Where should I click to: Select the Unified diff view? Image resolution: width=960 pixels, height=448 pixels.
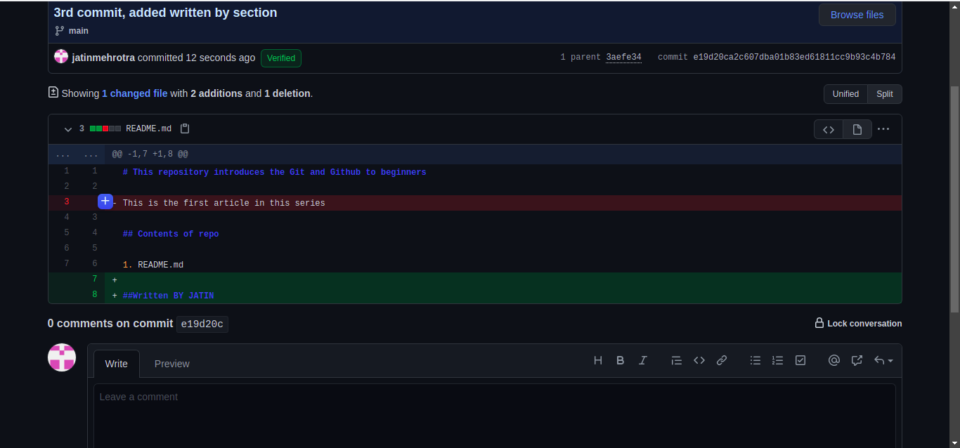846,94
